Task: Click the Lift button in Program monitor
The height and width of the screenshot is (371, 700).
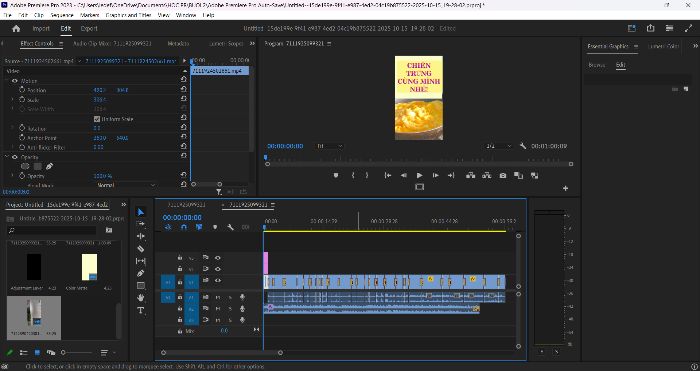Action: pyautogui.click(x=471, y=175)
